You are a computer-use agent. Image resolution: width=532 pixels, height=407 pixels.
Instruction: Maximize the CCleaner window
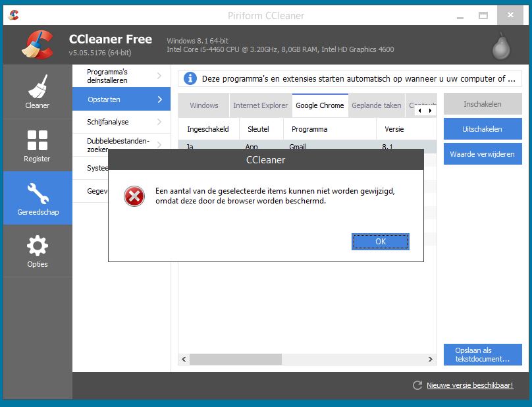click(x=483, y=15)
